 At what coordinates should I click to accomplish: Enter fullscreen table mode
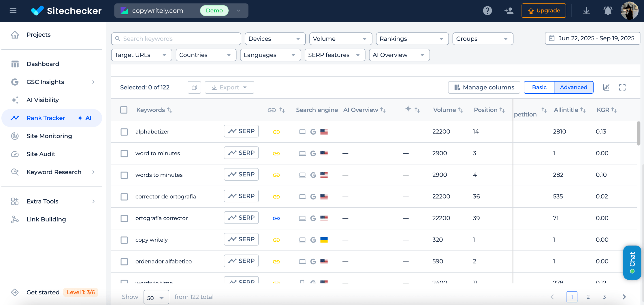[622, 87]
